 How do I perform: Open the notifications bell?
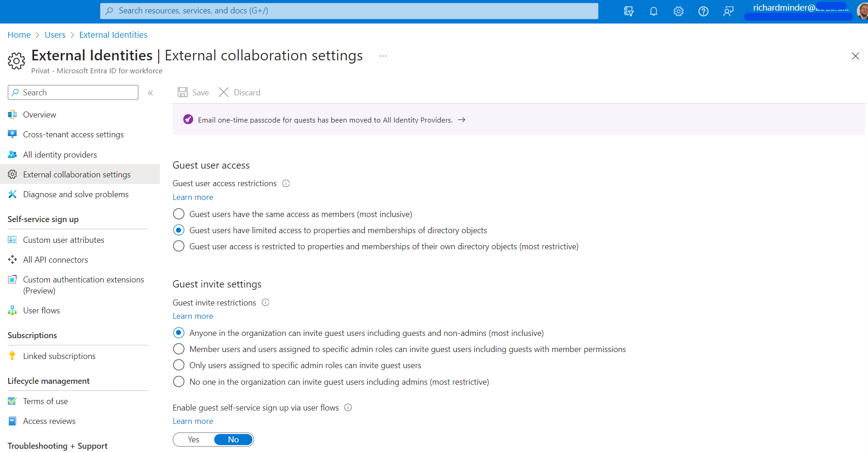tap(653, 11)
